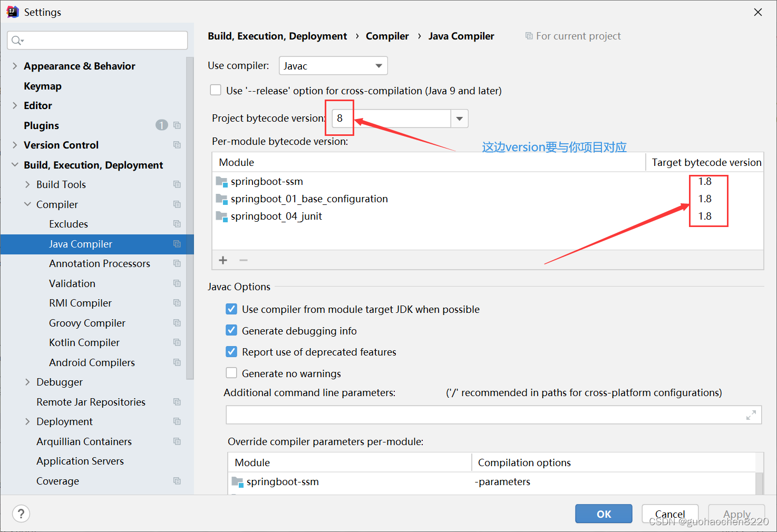Select the springboot-ssm bytecode module row
Image resolution: width=777 pixels, height=532 pixels.
pyautogui.click(x=488, y=182)
